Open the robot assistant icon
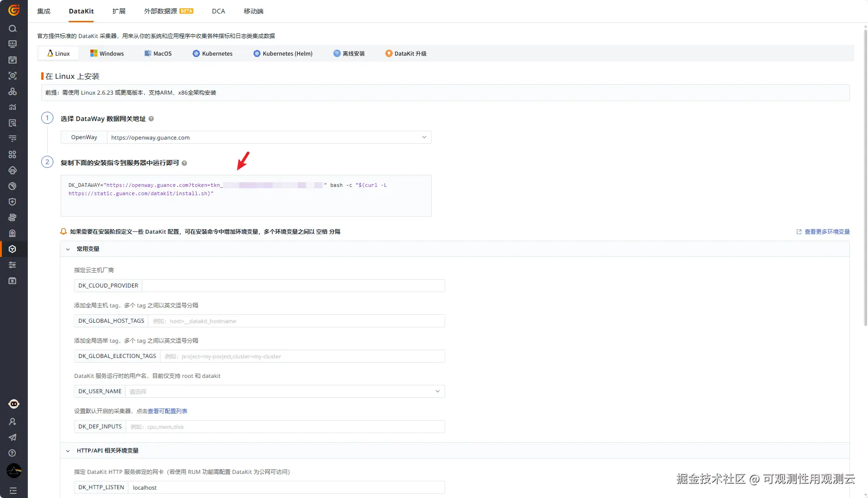The height and width of the screenshot is (498, 868). click(x=14, y=404)
